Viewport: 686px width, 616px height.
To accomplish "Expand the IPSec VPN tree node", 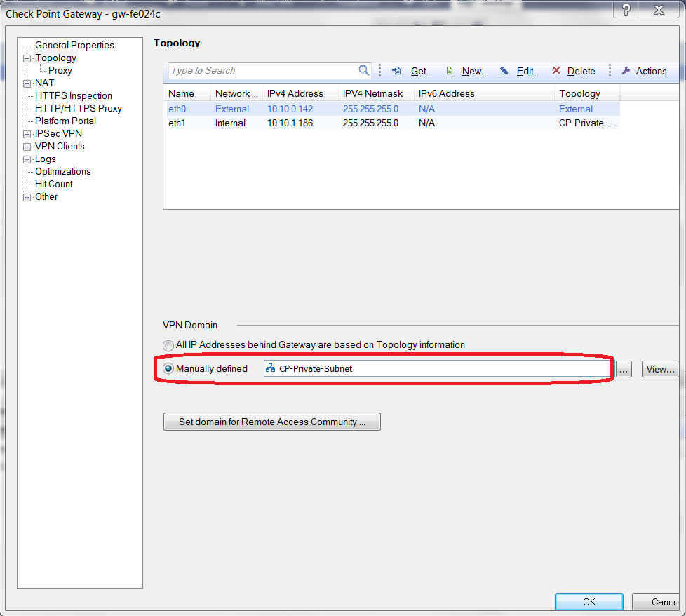I will [27, 134].
